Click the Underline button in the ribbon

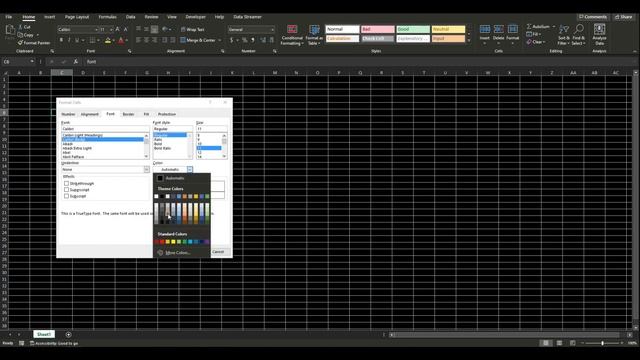point(76,40)
